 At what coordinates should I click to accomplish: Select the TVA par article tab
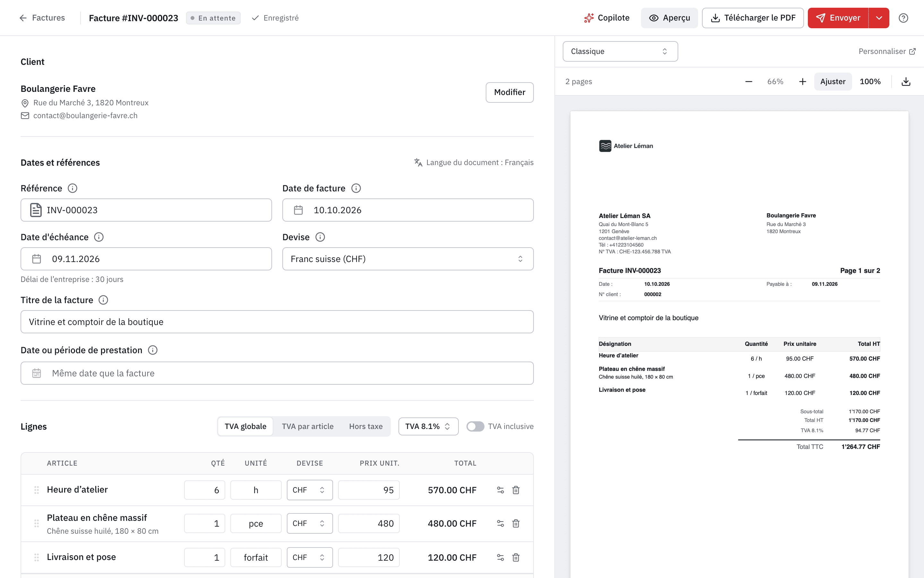tap(308, 426)
